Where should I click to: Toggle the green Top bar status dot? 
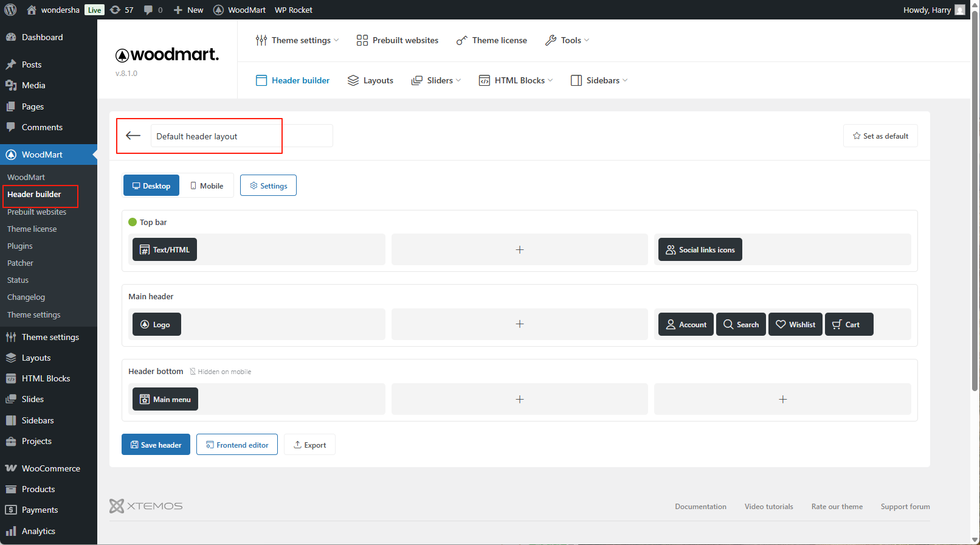coord(133,222)
